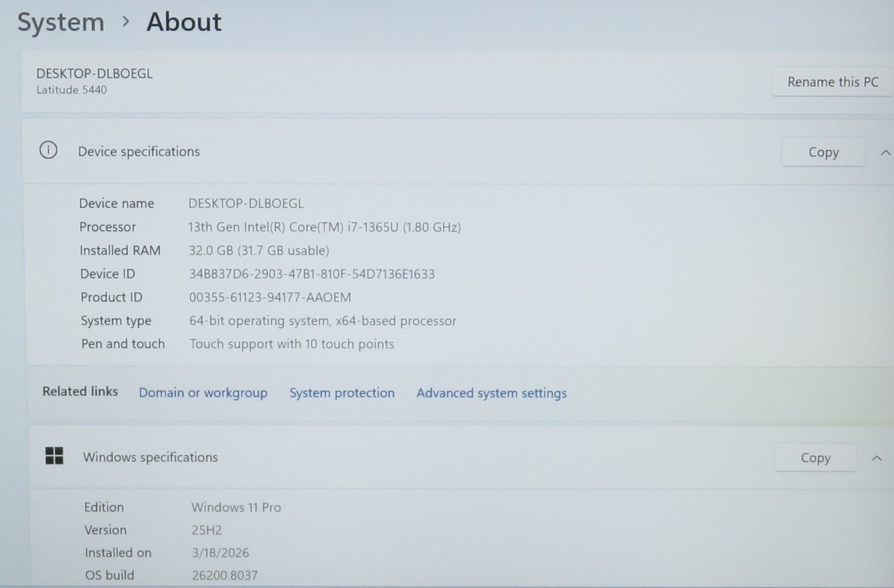Copy the Windows specifications

(x=815, y=458)
